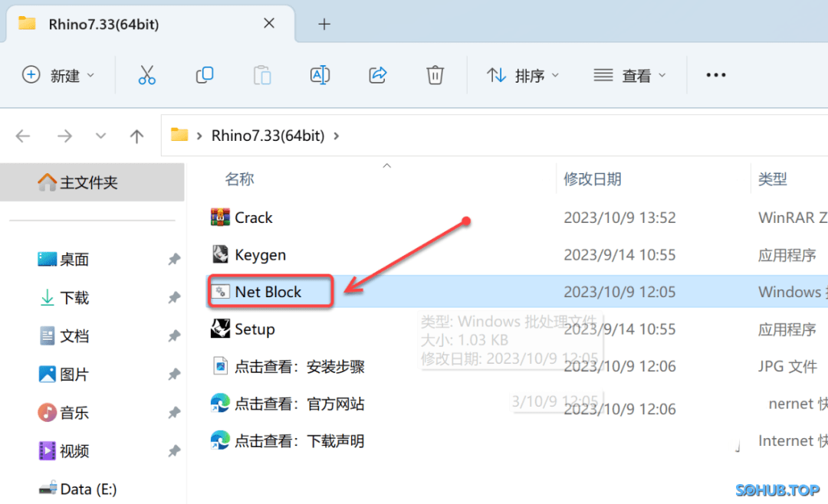This screenshot has width=828, height=504.
Task: Open the three-dot more options menu
Action: pyautogui.click(x=715, y=75)
